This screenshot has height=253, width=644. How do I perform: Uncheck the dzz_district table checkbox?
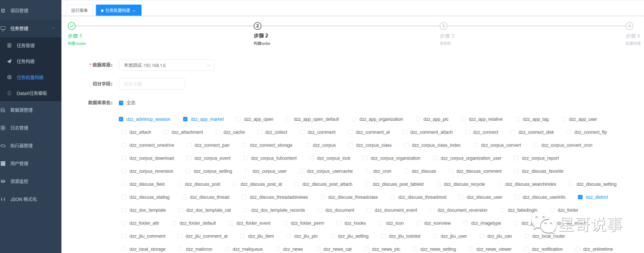point(580,197)
